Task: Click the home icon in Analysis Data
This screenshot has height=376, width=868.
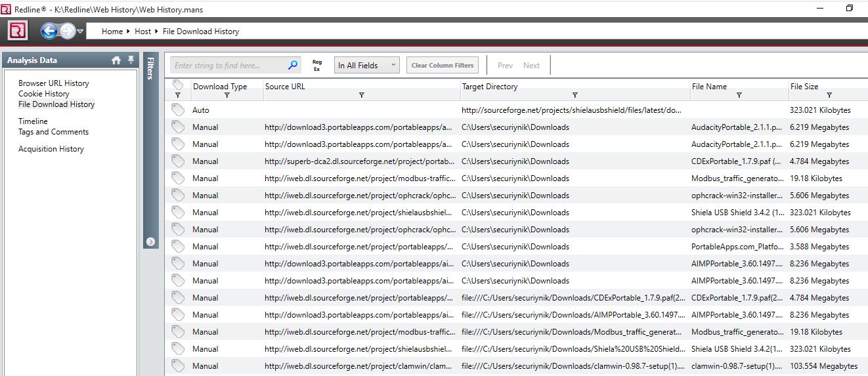Action: (x=116, y=60)
